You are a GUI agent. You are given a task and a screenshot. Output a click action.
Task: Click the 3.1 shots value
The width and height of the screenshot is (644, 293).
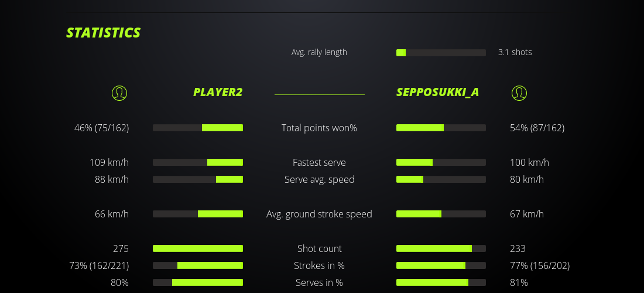515,52
